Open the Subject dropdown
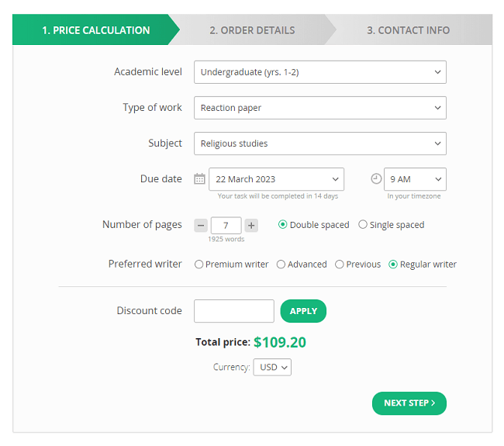 tap(319, 143)
